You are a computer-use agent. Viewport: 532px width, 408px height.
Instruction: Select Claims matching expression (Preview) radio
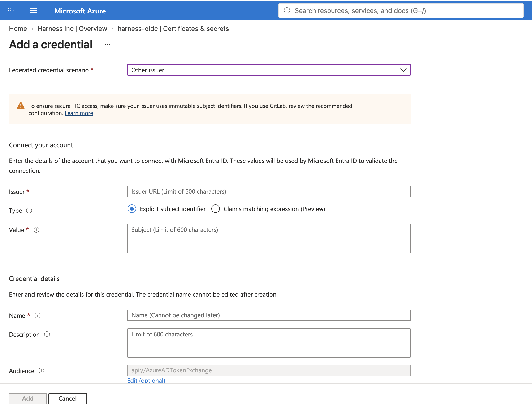pos(215,209)
